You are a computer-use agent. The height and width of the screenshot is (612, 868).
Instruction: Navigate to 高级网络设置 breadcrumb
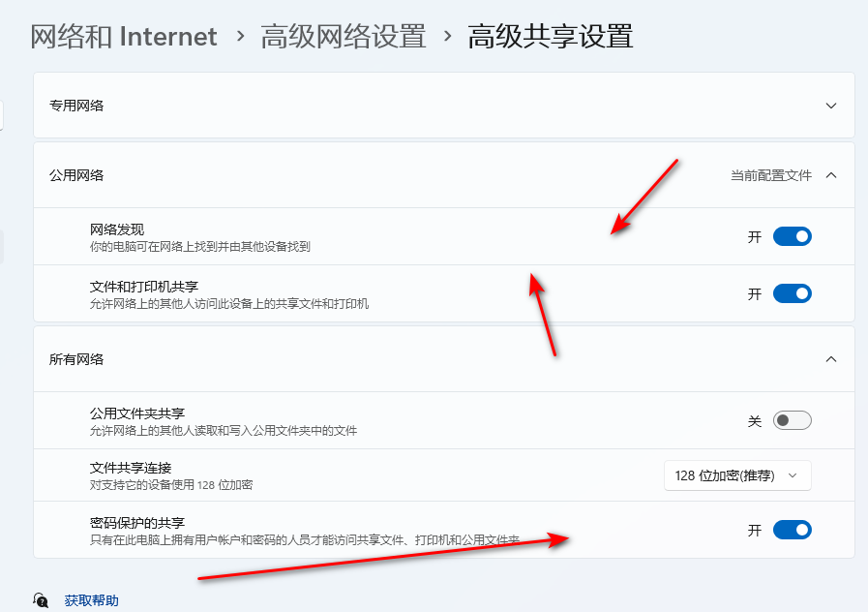(344, 37)
